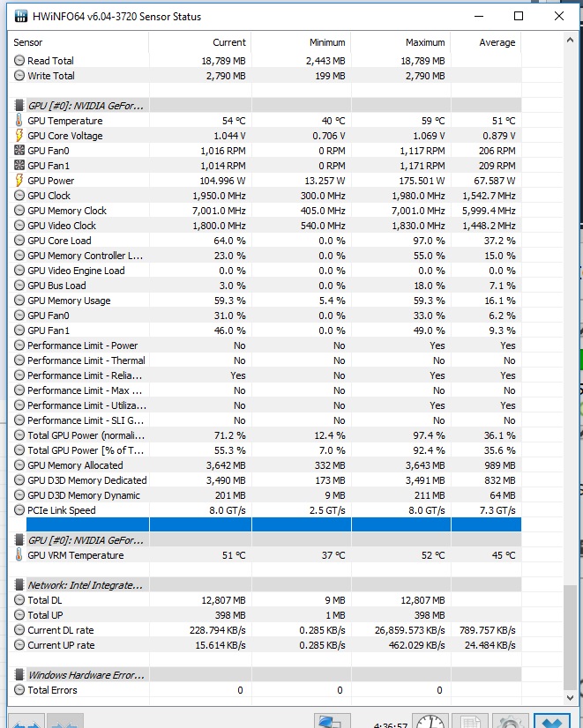Screen dimensions: 583x728
Task: Click the left-right arrows button at bottom left
Action: pos(27,721)
